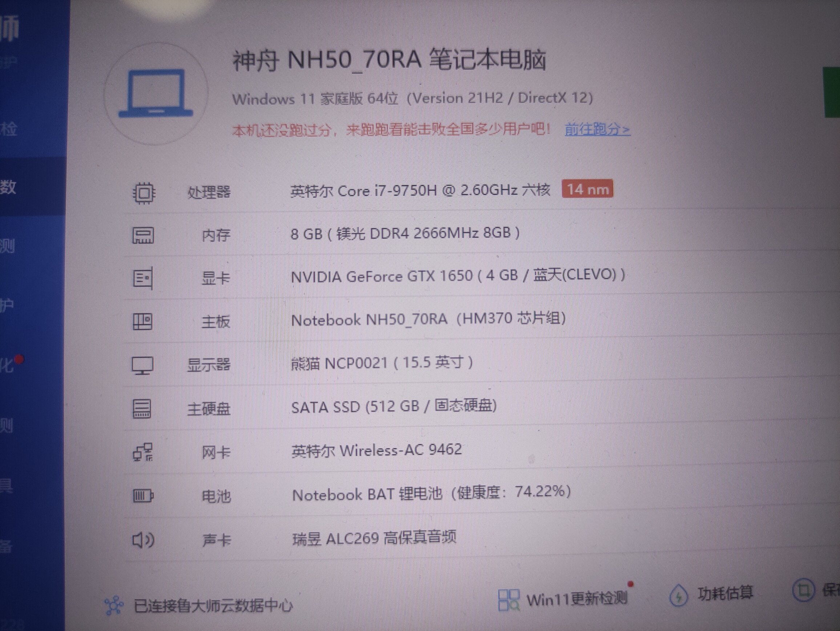Click the power estimate lightning icon

tap(679, 595)
